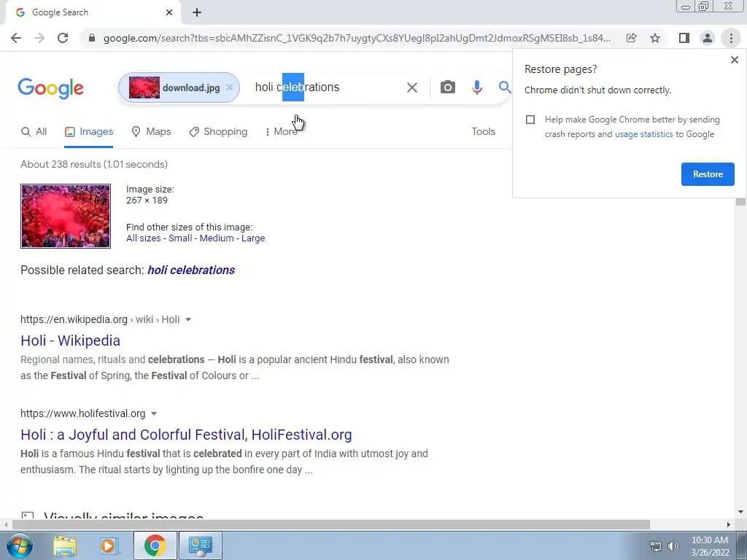Start voice search with microphone
The height and width of the screenshot is (560, 747).
click(477, 87)
